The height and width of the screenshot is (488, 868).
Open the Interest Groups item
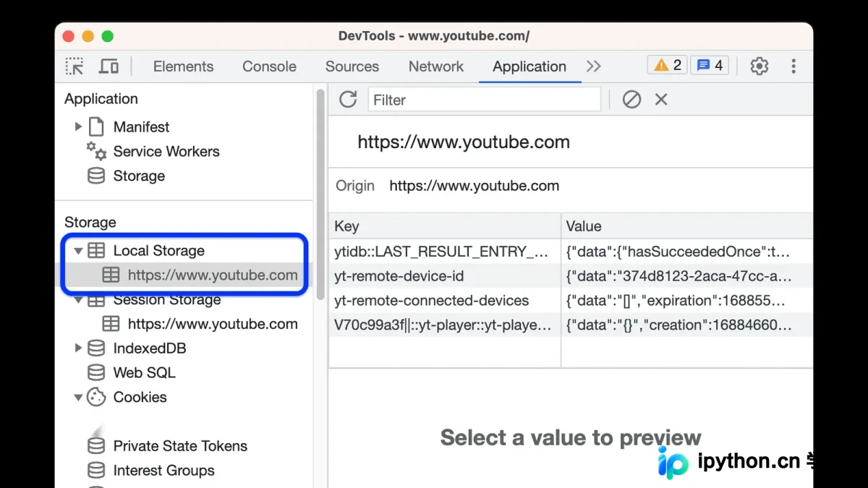tap(164, 470)
